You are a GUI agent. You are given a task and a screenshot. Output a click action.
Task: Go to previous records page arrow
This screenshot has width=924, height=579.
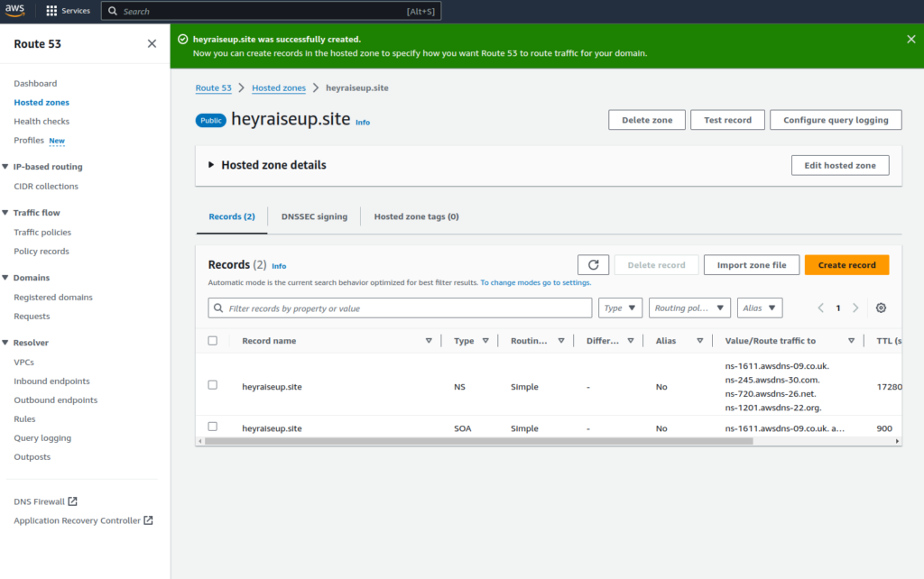pyautogui.click(x=820, y=308)
